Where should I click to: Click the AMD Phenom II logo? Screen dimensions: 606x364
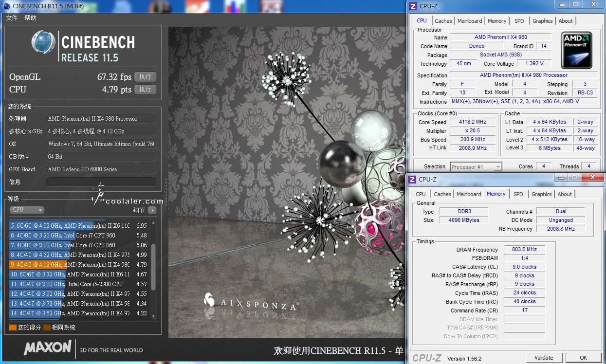point(577,51)
